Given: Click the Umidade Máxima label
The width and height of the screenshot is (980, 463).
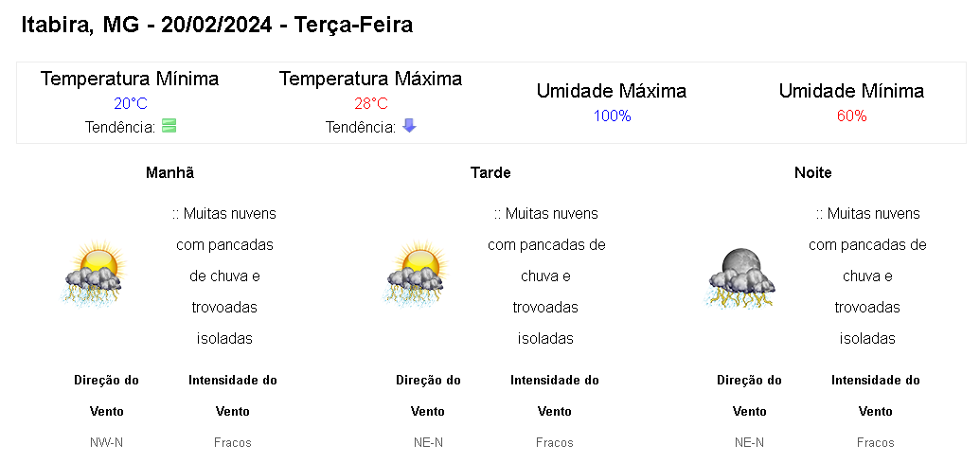Looking at the screenshot, I should pyautogui.click(x=612, y=91).
